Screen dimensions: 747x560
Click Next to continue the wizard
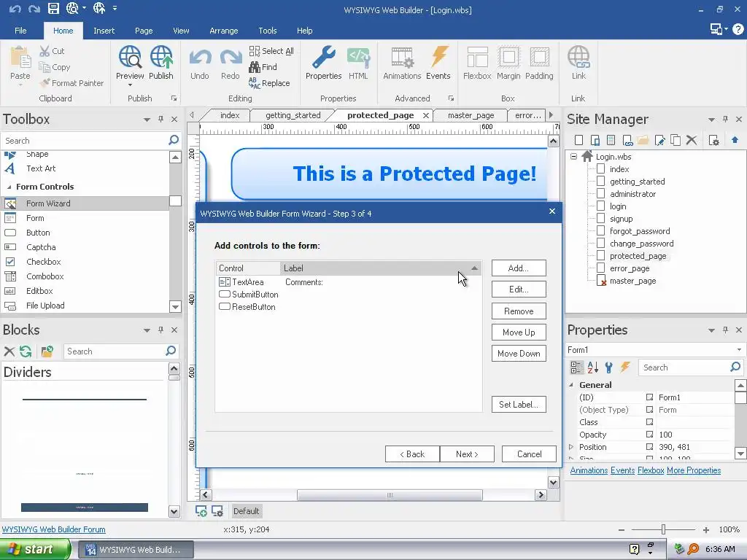[x=467, y=454]
